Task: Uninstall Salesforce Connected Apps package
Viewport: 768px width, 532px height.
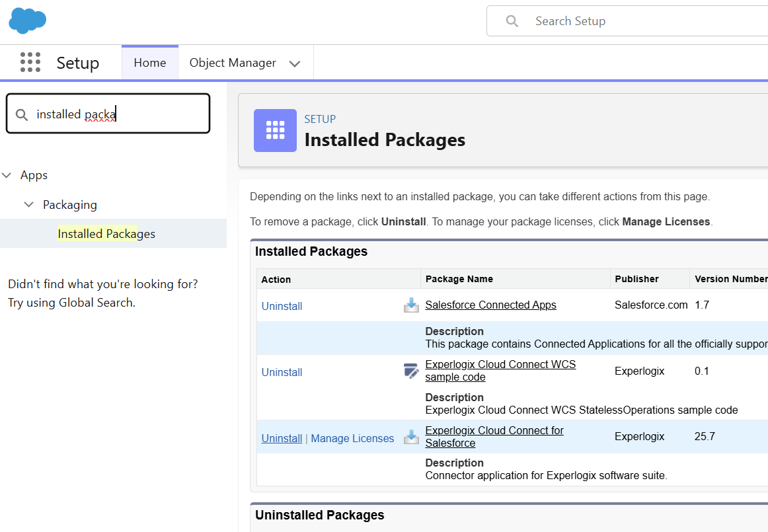Action: [x=282, y=306]
